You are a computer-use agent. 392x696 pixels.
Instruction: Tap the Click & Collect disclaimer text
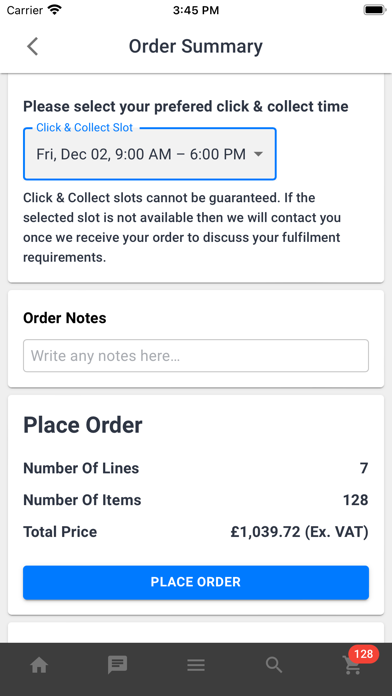pyautogui.click(x=182, y=227)
